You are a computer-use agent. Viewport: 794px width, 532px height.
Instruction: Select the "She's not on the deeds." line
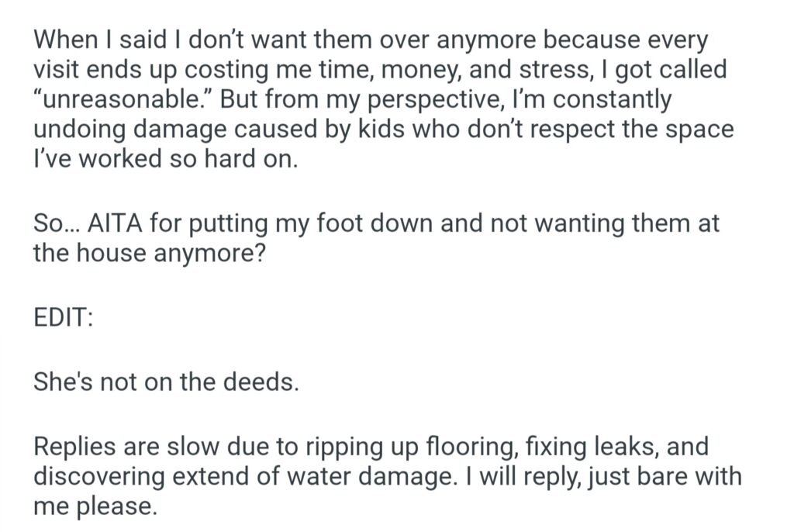pyautogui.click(x=165, y=382)
